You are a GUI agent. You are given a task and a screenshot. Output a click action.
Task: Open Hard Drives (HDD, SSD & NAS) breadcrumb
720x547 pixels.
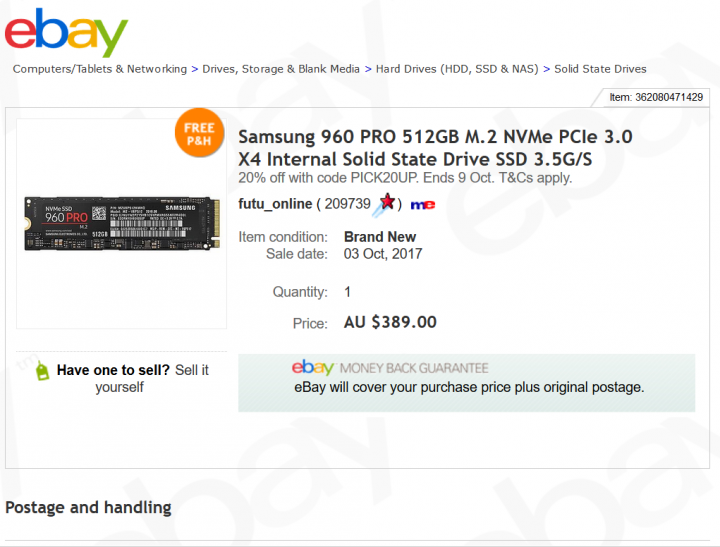point(457,69)
